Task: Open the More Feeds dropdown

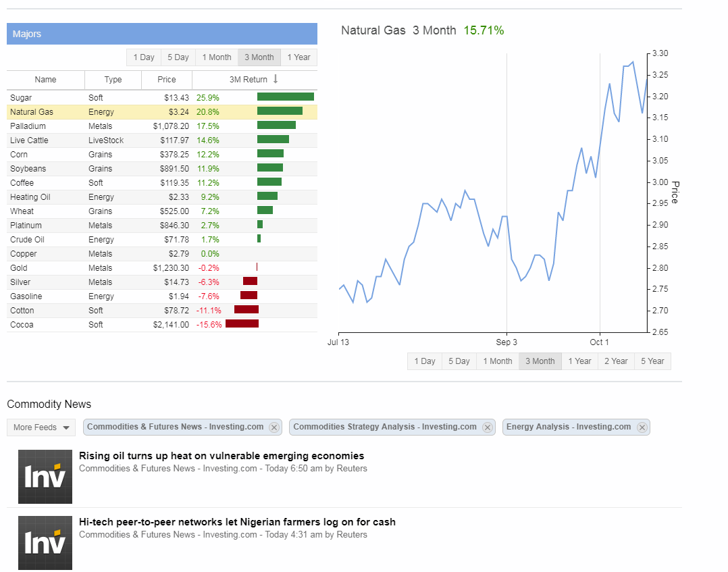Action: 42,427
